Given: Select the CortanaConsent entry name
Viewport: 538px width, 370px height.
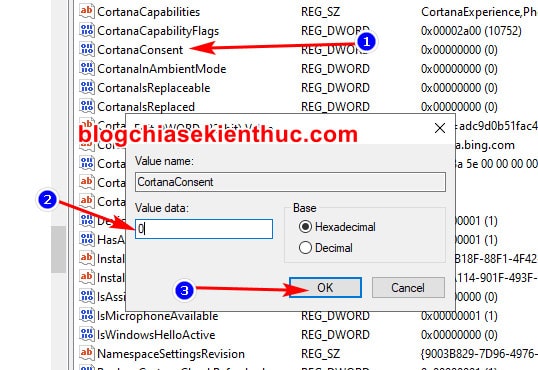Looking at the screenshot, I should pos(140,50).
